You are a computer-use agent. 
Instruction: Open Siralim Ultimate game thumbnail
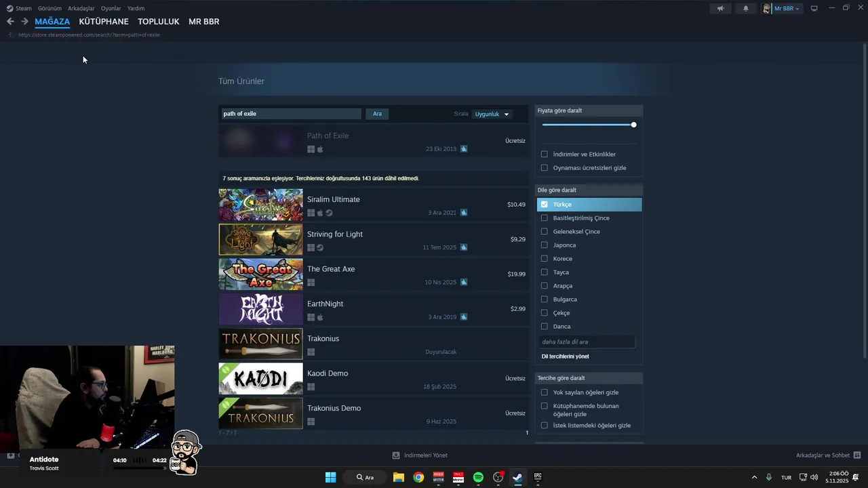pyautogui.click(x=260, y=205)
